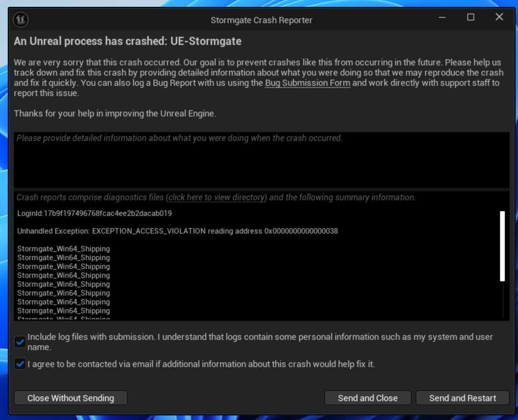
Task: Maximize the Crash Reporter window
Action: pos(471,17)
